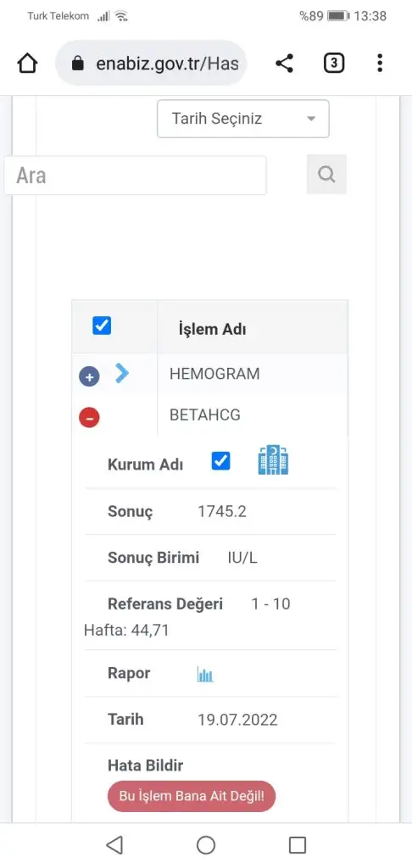Viewport: 412px width, 868px height.
Task: Uncheck the Kurum Adı checkbox
Action: coord(221,460)
